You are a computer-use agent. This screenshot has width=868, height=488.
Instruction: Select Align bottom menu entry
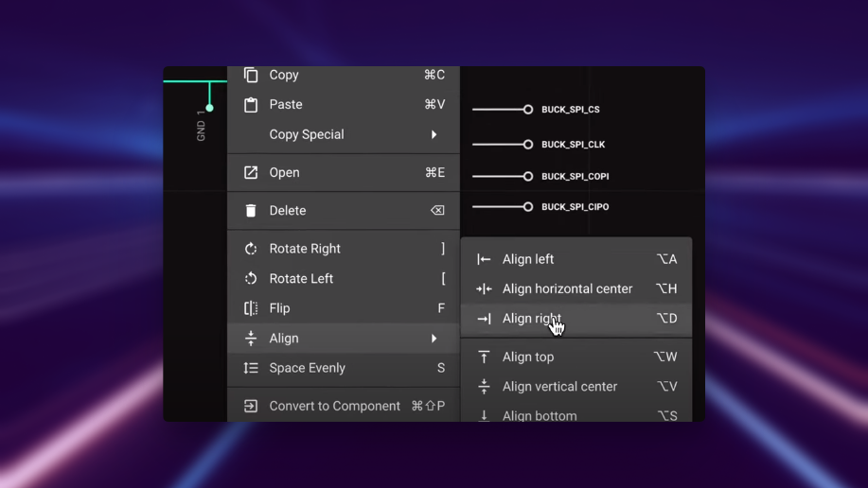[x=540, y=415]
